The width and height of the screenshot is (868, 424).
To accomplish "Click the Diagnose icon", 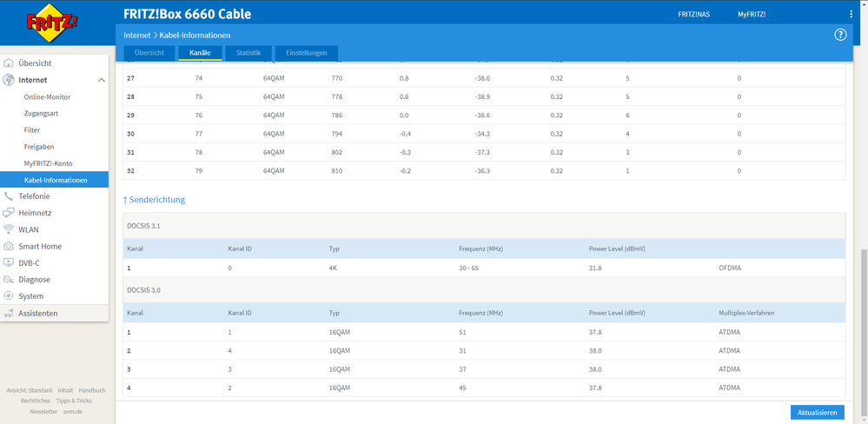I will click(9, 280).
